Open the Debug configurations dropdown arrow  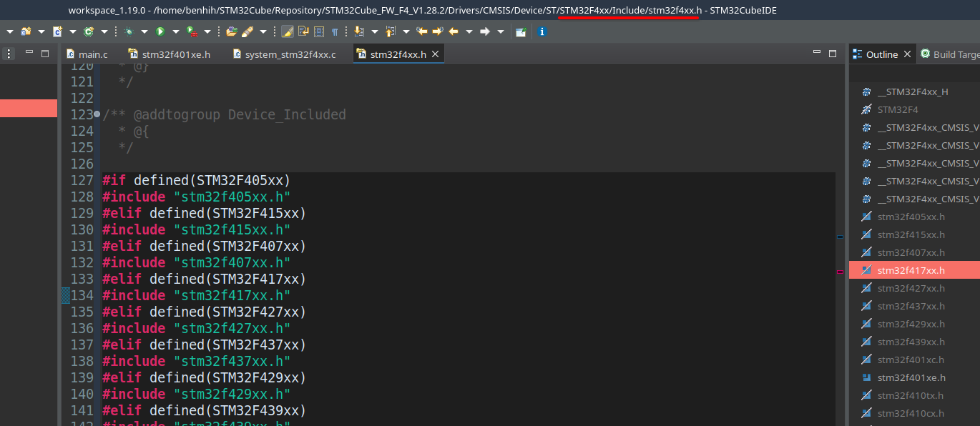click(x=144, y=31)
